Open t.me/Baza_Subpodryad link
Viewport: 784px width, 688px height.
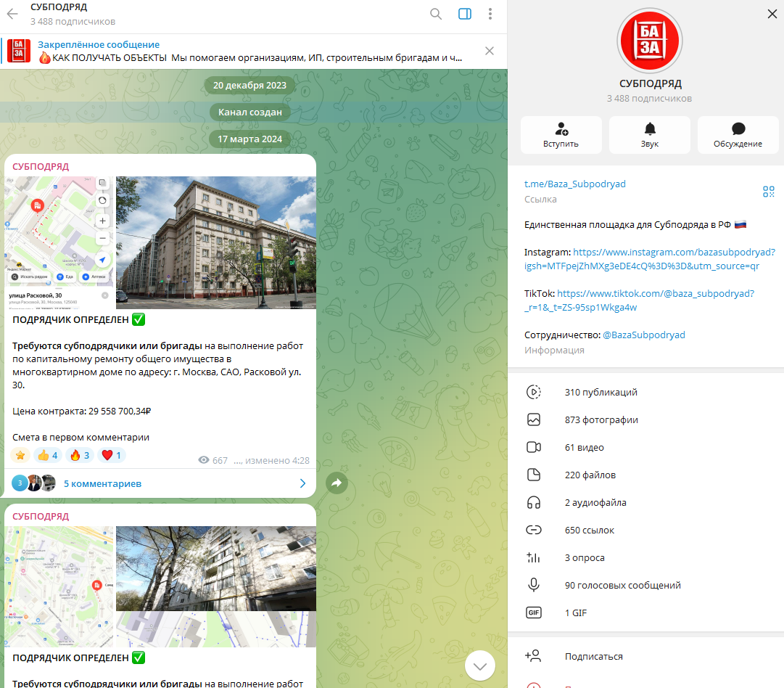tap(575, 184)
